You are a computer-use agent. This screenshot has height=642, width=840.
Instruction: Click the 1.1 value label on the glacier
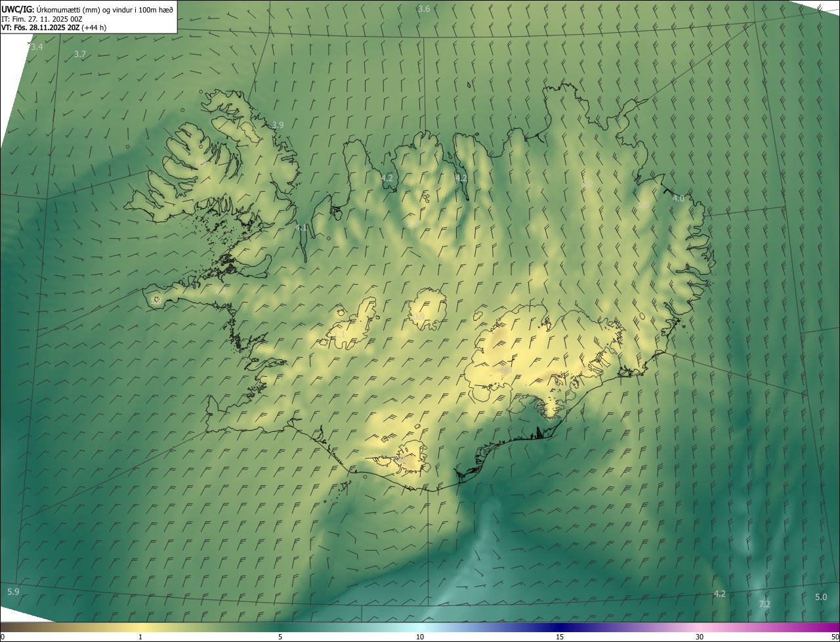coord(339,335)
